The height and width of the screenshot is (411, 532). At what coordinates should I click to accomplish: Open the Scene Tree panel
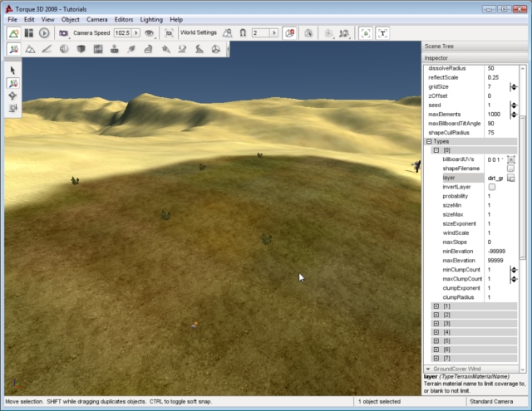(441, 46)
